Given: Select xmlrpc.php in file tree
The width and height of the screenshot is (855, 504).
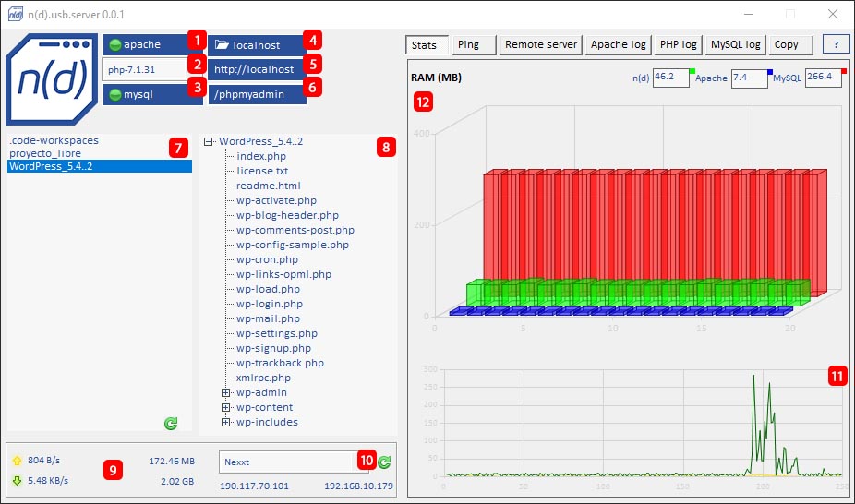Looking at the screenshot, I should pos(263,377).
